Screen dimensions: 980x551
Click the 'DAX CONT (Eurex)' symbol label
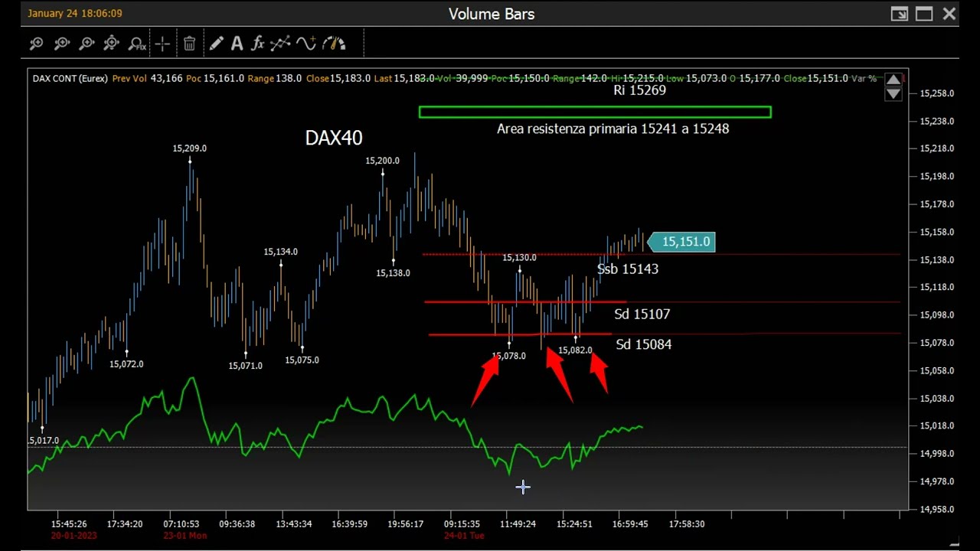(70, 78)
